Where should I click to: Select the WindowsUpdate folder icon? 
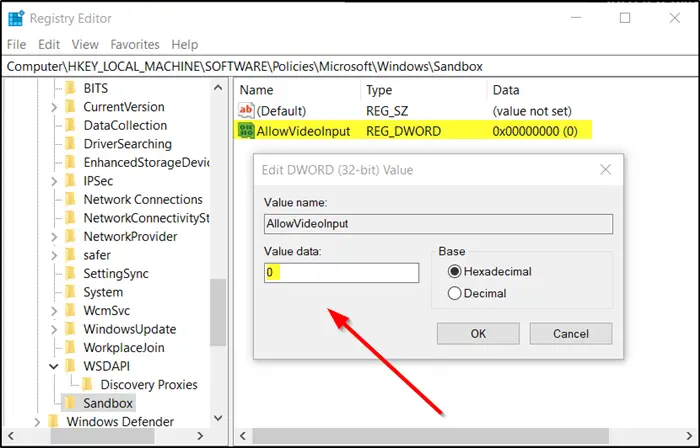71,329
